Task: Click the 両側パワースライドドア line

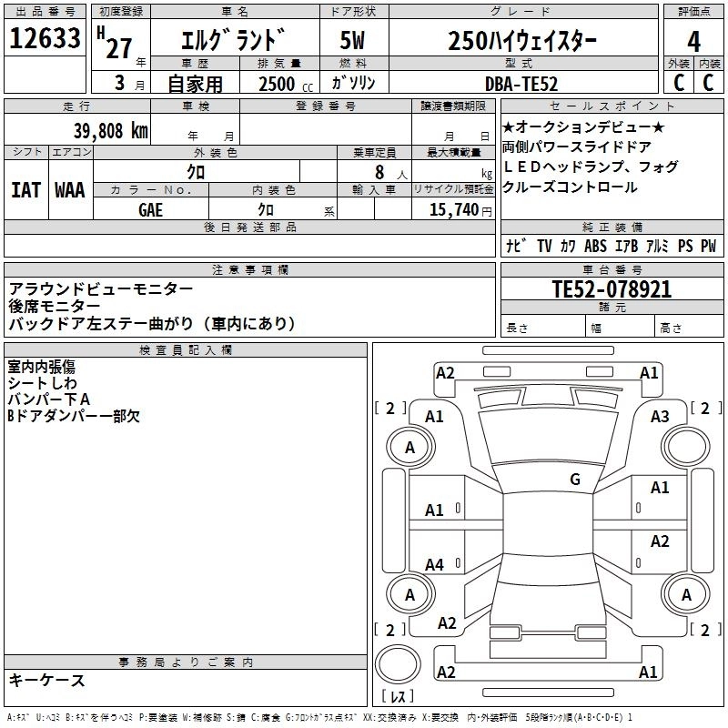Action: point(577,147)
